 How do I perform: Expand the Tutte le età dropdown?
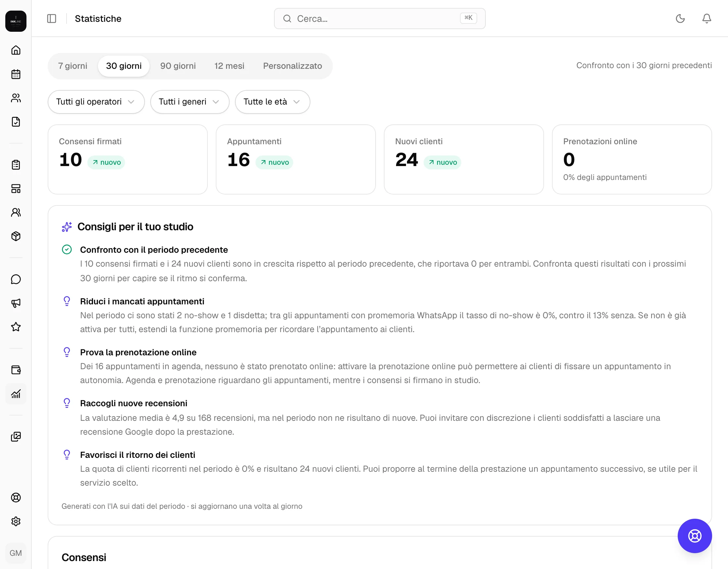coord(272,102)
